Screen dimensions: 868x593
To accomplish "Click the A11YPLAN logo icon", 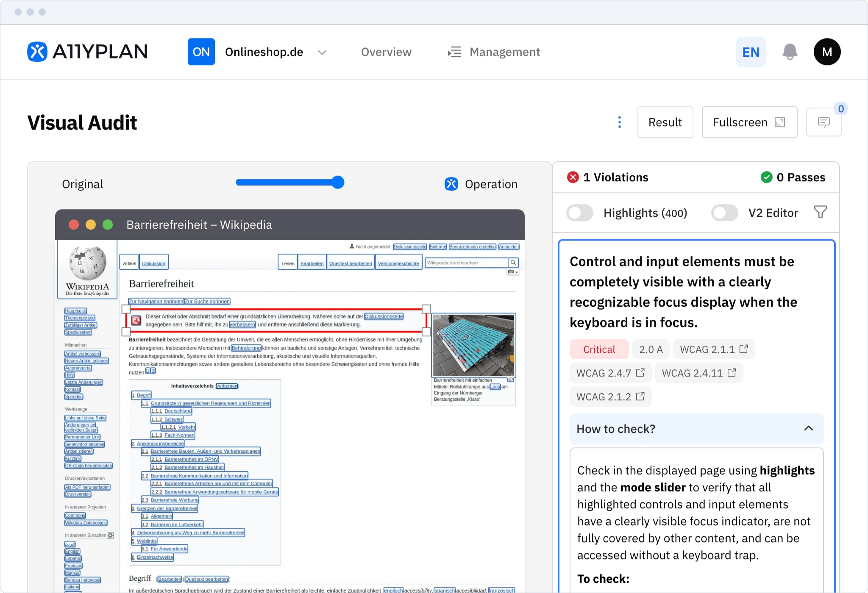I will [37, 52].
